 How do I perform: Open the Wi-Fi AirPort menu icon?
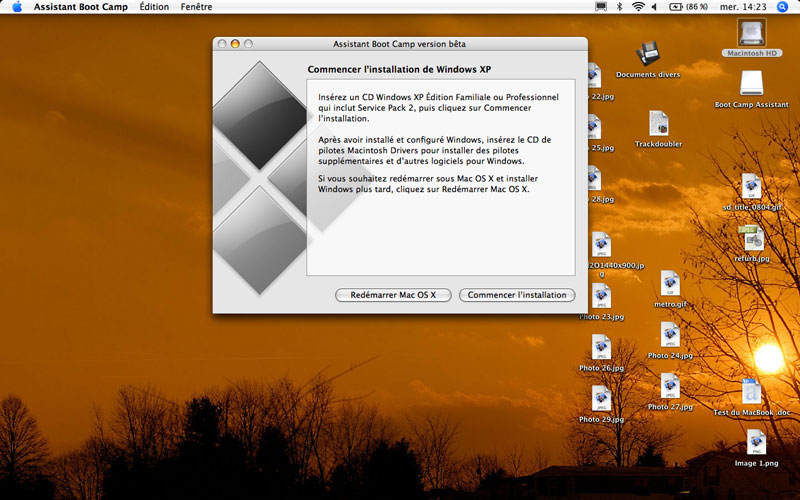point(638,7)
